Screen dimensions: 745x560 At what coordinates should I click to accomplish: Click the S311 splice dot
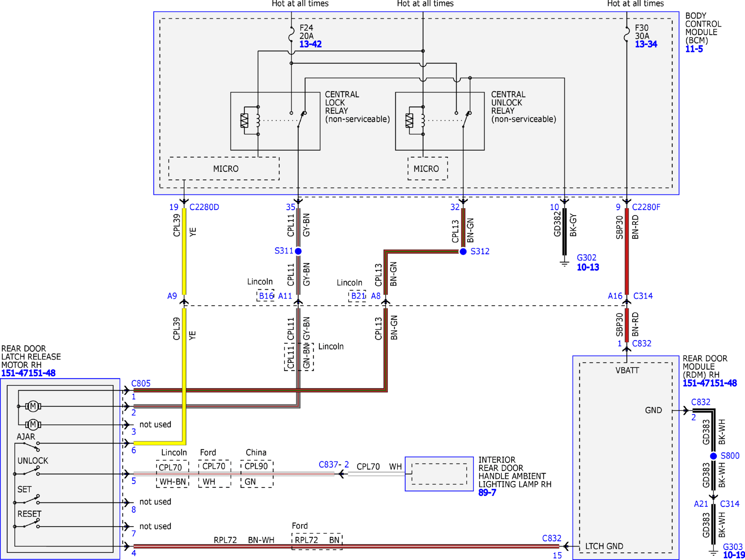(298, 251)
